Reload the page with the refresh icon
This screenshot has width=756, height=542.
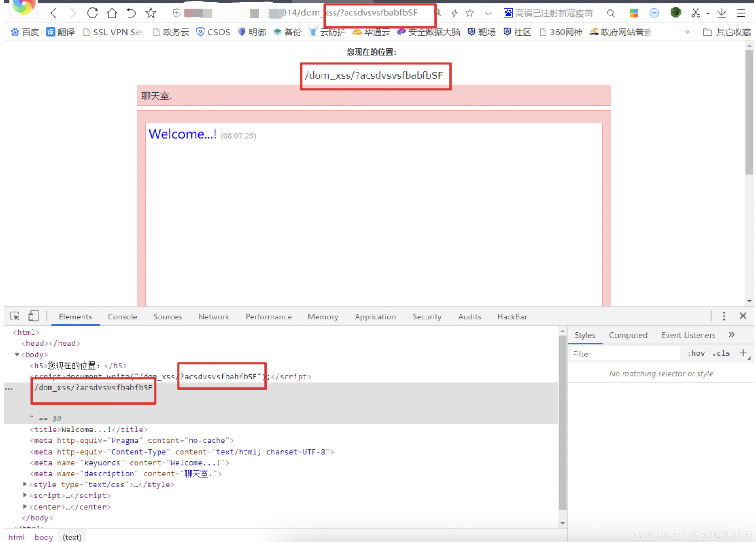pos(93,13)
